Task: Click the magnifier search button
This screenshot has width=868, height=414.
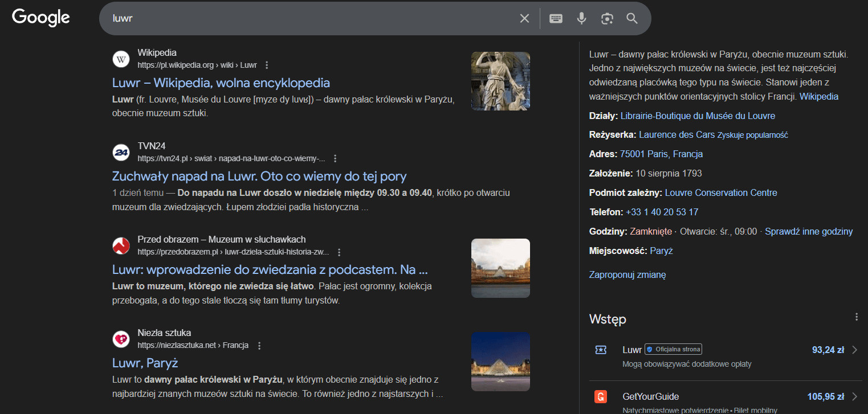Action: [632, 19]
